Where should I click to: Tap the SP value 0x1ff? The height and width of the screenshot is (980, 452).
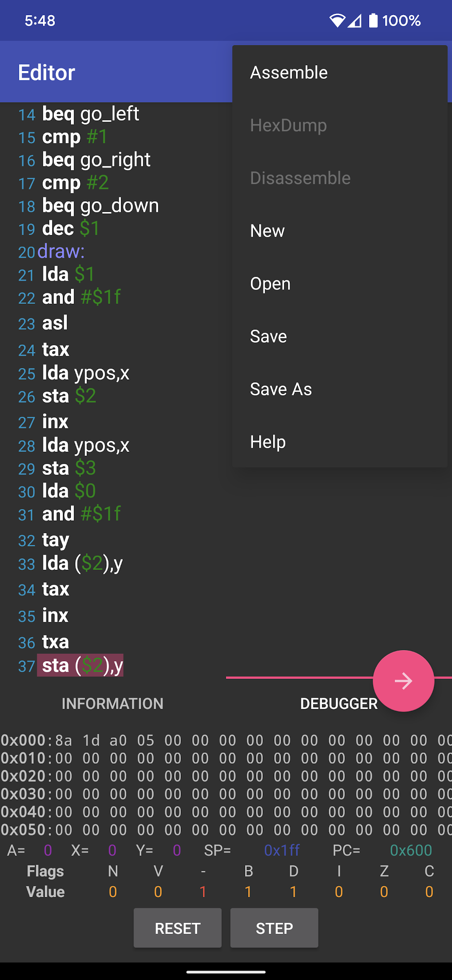point(282,850)
